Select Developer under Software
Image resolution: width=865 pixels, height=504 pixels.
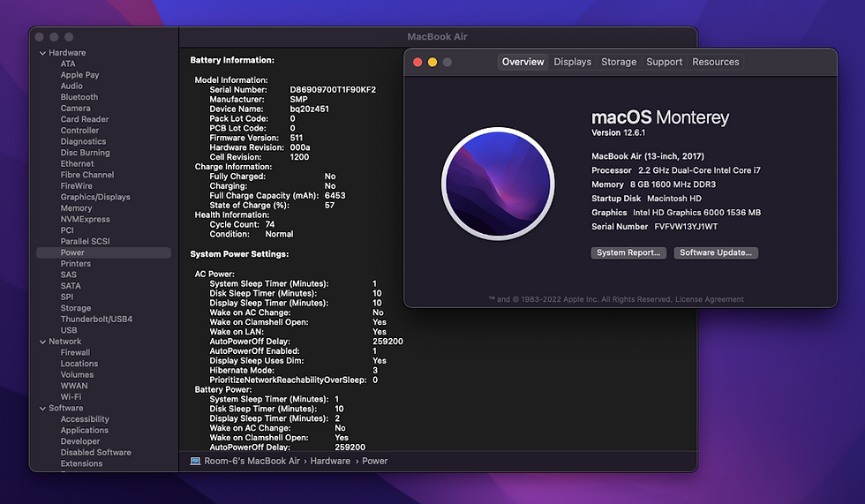(80, 441)
